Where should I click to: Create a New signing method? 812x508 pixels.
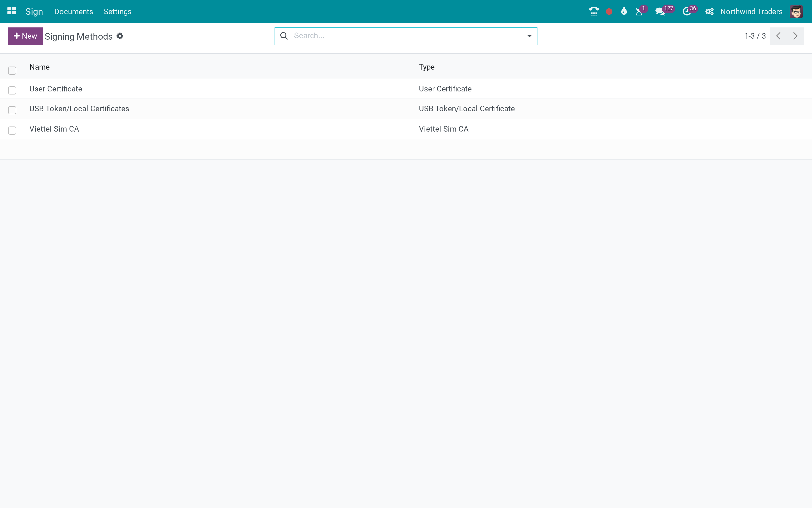click(x=25, y=36)
